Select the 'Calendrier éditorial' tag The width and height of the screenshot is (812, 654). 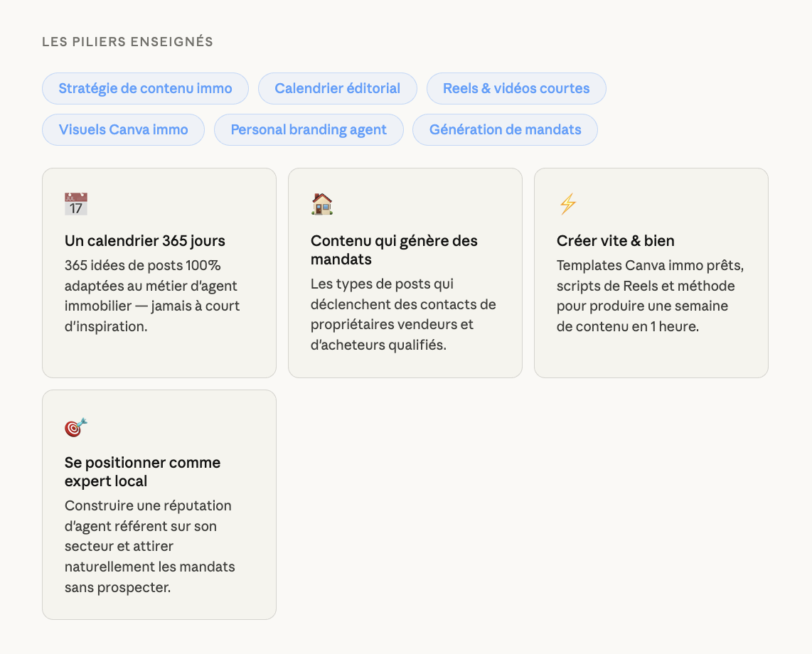[x=337, y=89]
